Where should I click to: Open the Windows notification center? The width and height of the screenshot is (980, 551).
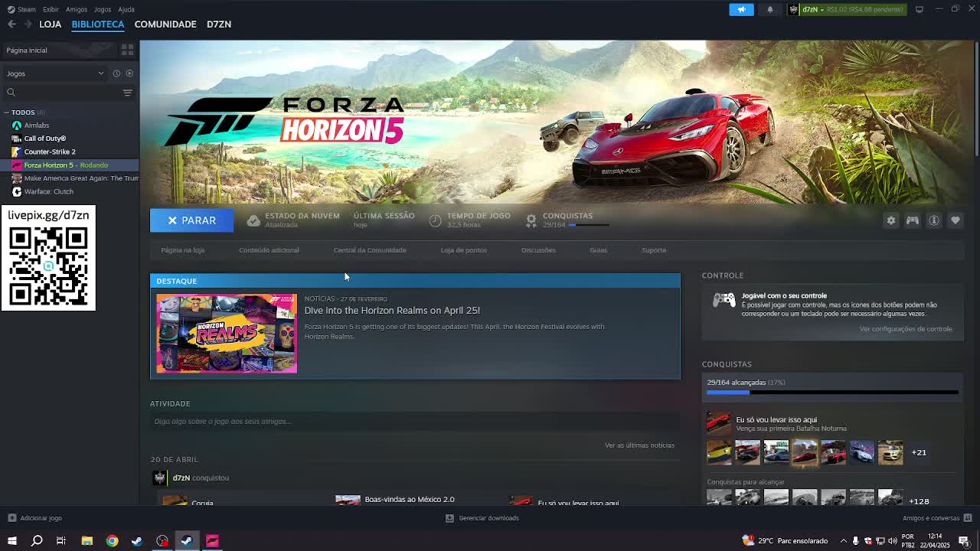(964, 541)
